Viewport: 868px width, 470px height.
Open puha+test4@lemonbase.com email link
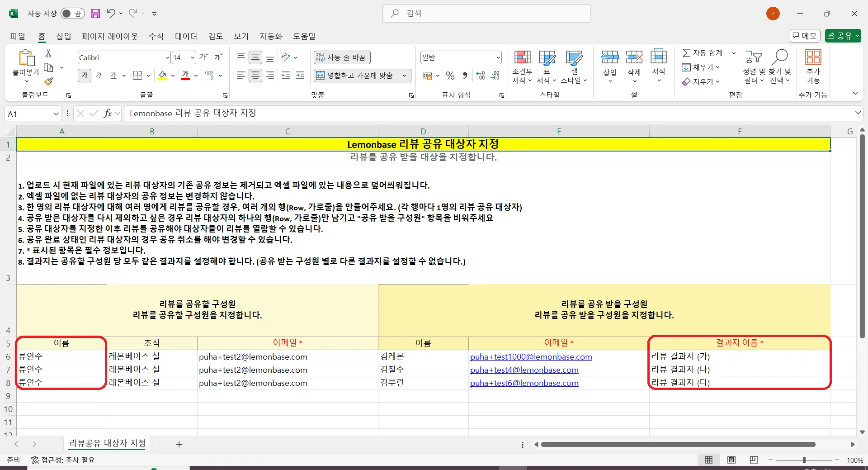click(x=524, y=370)
